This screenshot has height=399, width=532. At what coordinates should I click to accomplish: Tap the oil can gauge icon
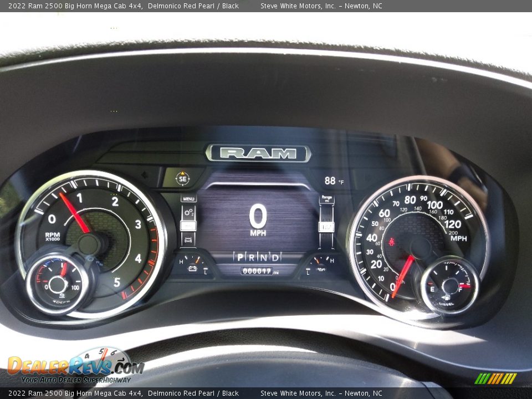pos(321,269)
